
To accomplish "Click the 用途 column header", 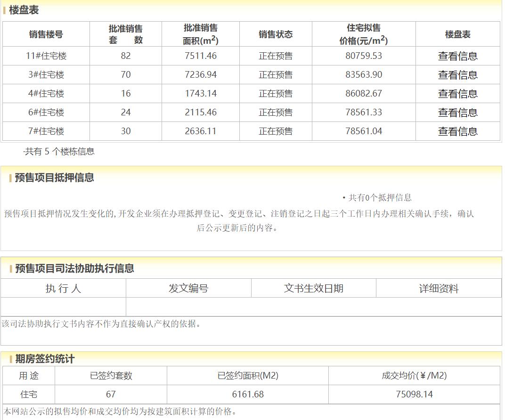I will tap(29, 376).
